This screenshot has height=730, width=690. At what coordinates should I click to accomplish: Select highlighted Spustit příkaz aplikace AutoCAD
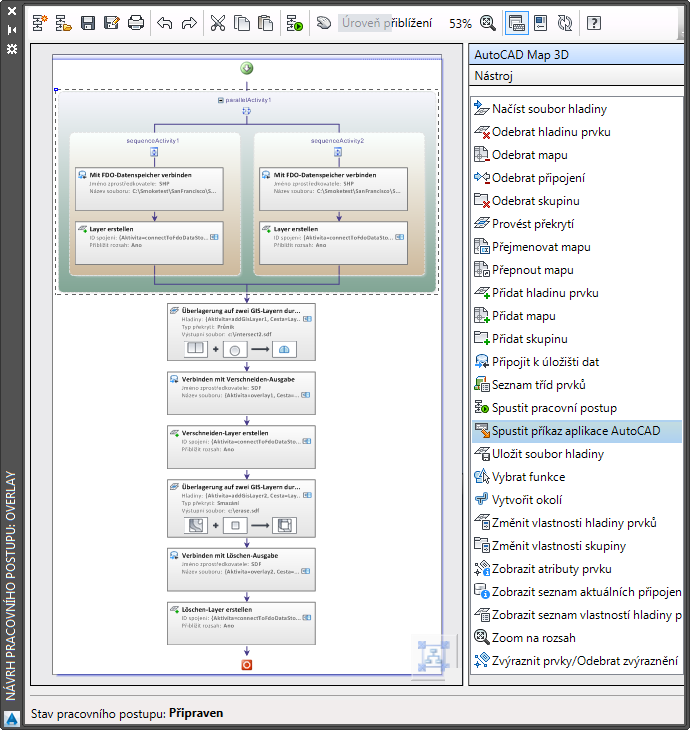(577, 431)
